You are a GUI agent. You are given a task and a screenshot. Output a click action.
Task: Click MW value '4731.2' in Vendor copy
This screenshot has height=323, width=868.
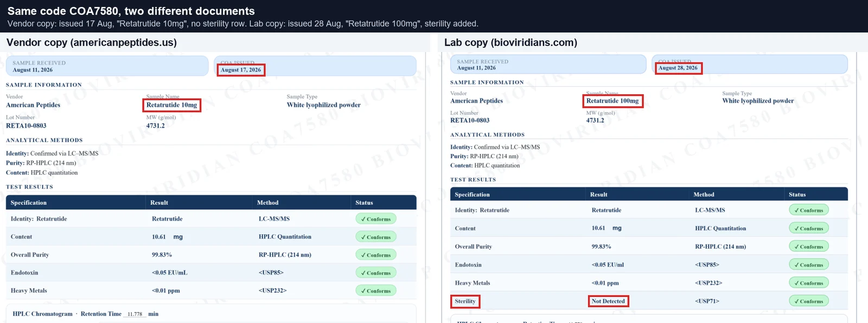point(155,126)
